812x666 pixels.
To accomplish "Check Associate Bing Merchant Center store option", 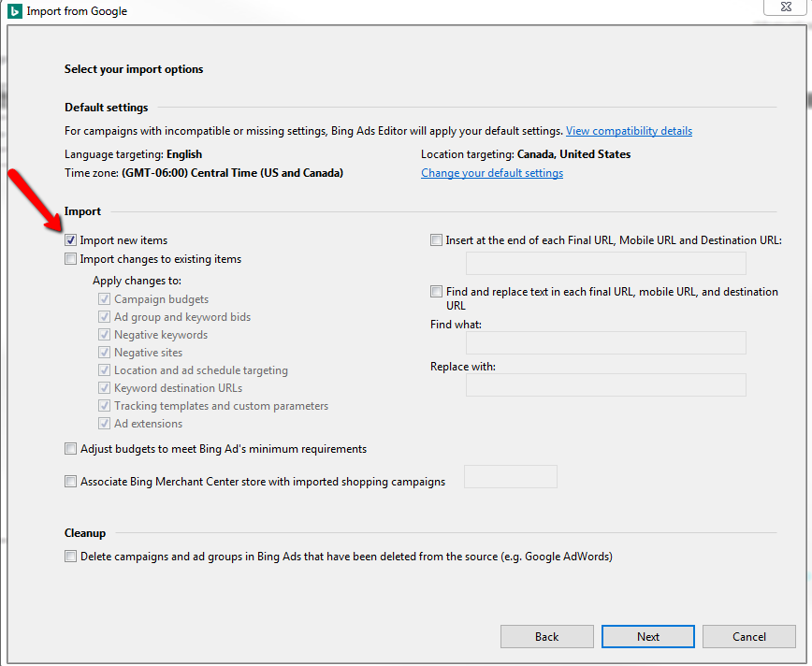I will 70,482.
